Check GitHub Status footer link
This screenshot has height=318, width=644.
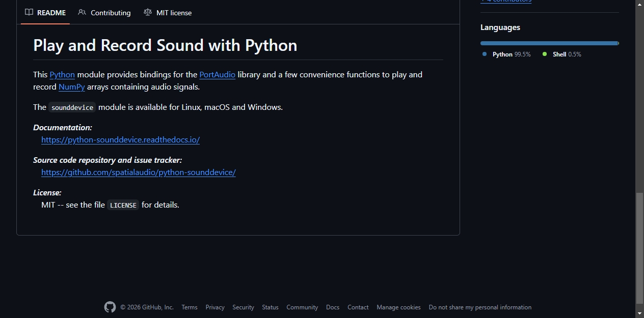click(270, 307)
